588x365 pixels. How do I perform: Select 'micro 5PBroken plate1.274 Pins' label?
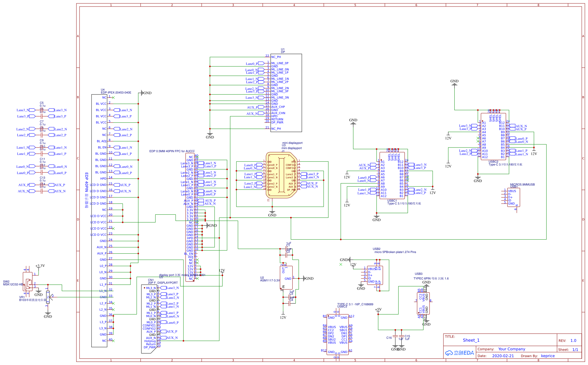click(395, 252)
